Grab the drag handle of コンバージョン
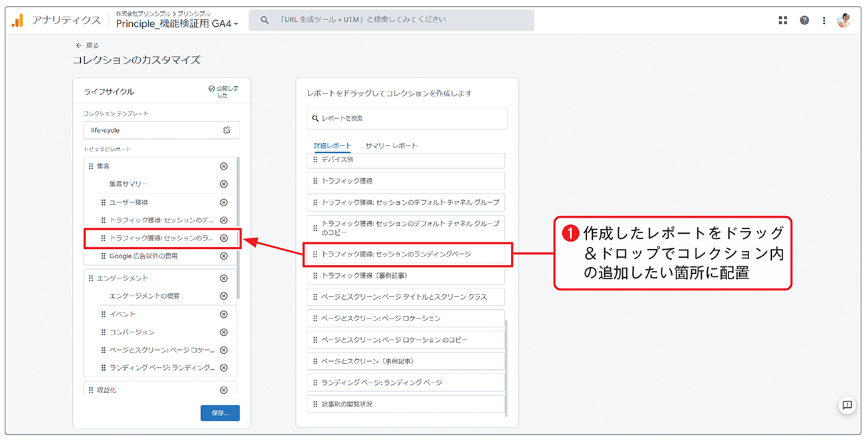The height and width of the screenshot is (444, 868). pyautogui.click(x=103, y=332)
